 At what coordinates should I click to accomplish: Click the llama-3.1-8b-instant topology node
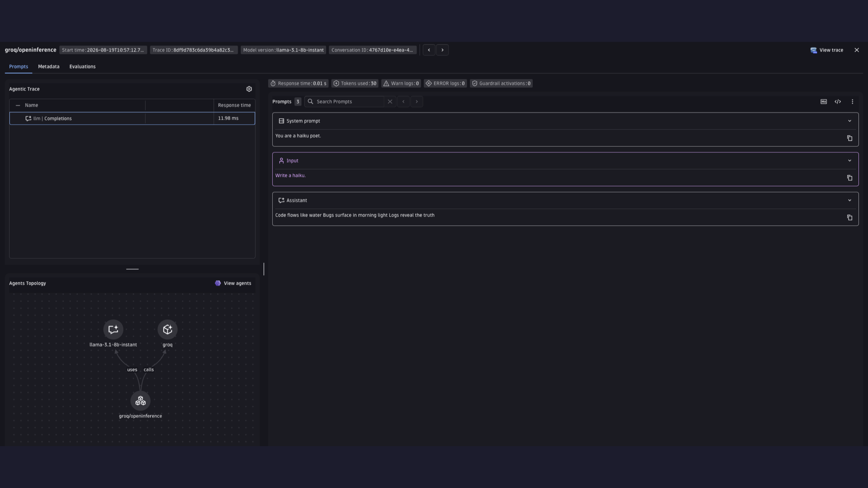(113, 329)
